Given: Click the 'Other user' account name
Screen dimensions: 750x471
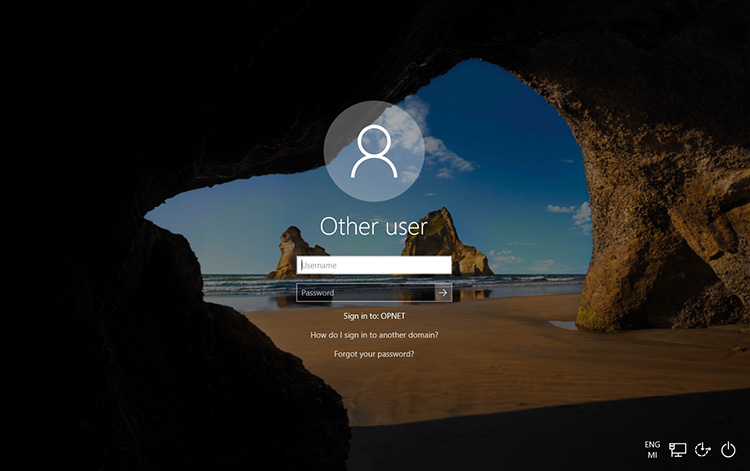Looking at the screenshot, I should click(x=374, y=226).
